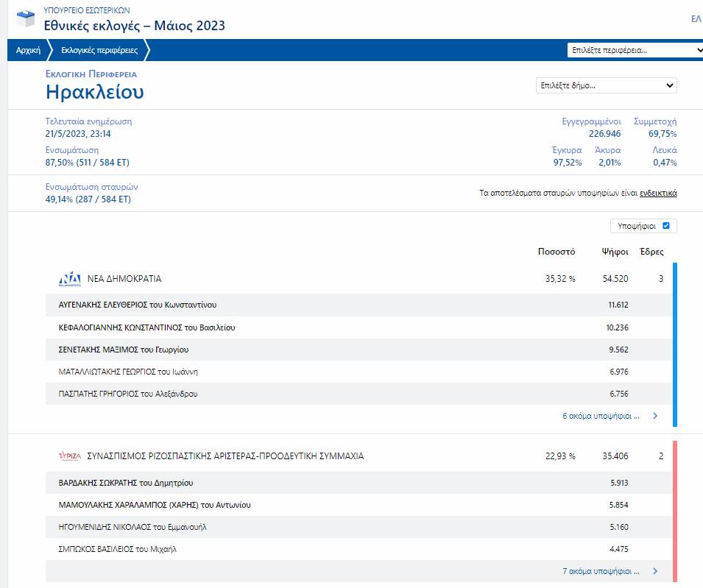
Task: Uncheck the Υποψήφιοι checkbox
Action: [665, 226]
